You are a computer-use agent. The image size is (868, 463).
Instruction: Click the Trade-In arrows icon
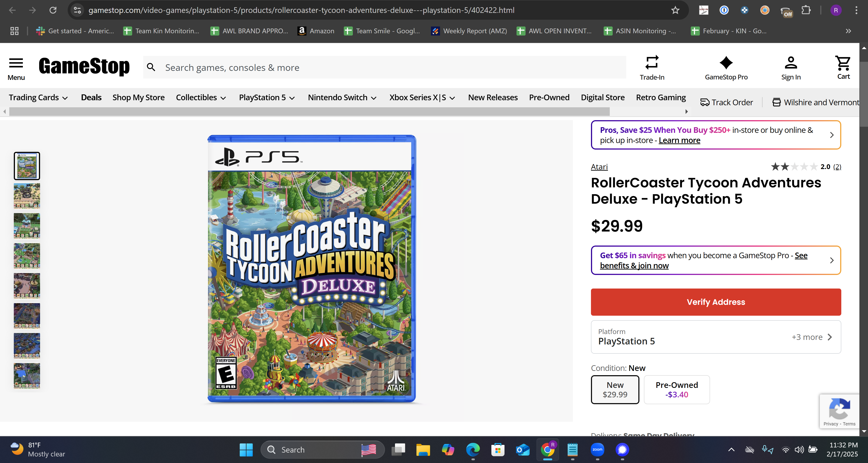coord(652,62)
